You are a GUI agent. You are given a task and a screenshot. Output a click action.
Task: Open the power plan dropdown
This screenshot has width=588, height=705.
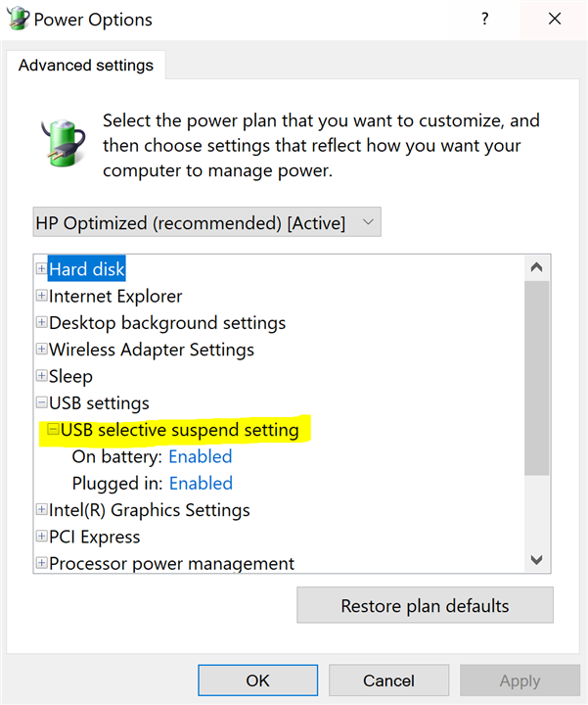tap(206, 222)
